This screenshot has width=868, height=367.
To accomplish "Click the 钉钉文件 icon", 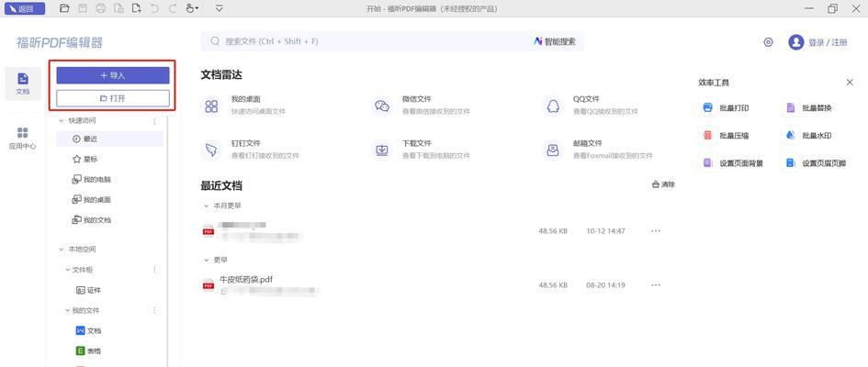I will [x=211, y=150].
